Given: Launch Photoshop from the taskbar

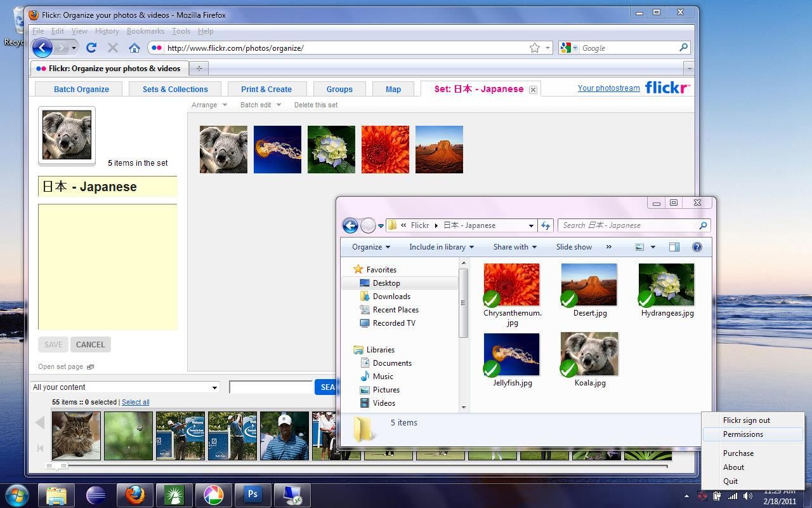Looking at the screenshot, I should tap(252, 493).
